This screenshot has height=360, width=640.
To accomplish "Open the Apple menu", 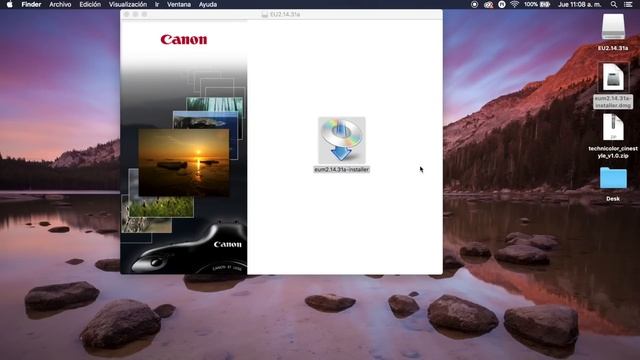I will tap(10, 4).
